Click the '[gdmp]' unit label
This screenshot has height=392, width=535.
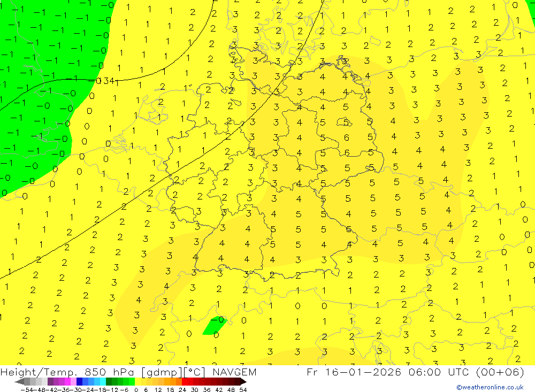[162, 372]
